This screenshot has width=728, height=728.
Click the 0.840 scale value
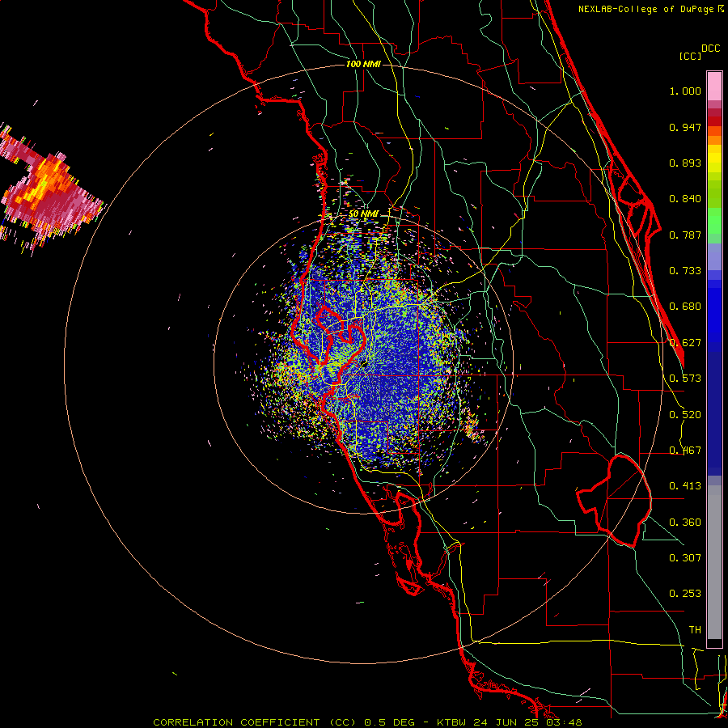(685, 199)
